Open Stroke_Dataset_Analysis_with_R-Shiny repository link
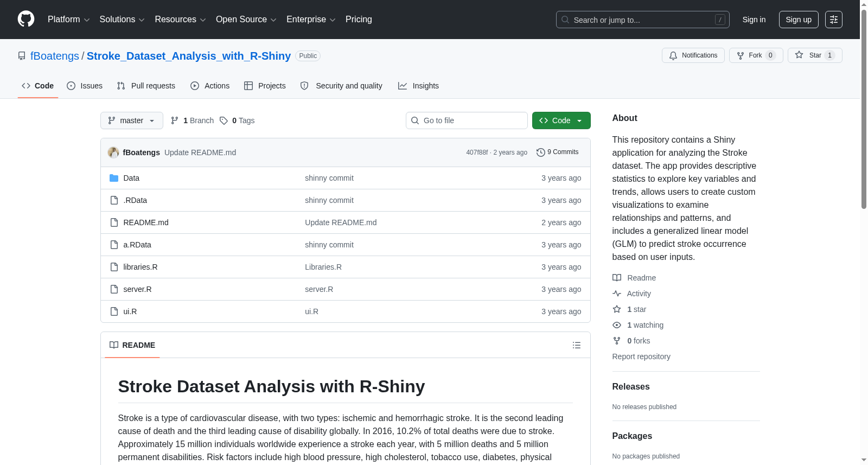 coord(189,56)
